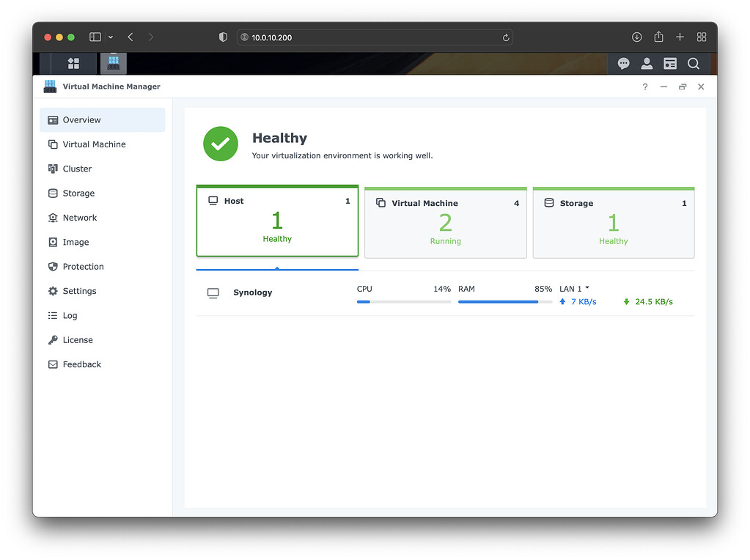Go to the Network section
Viewport: 750px width, 560px height.
point(78,217)
